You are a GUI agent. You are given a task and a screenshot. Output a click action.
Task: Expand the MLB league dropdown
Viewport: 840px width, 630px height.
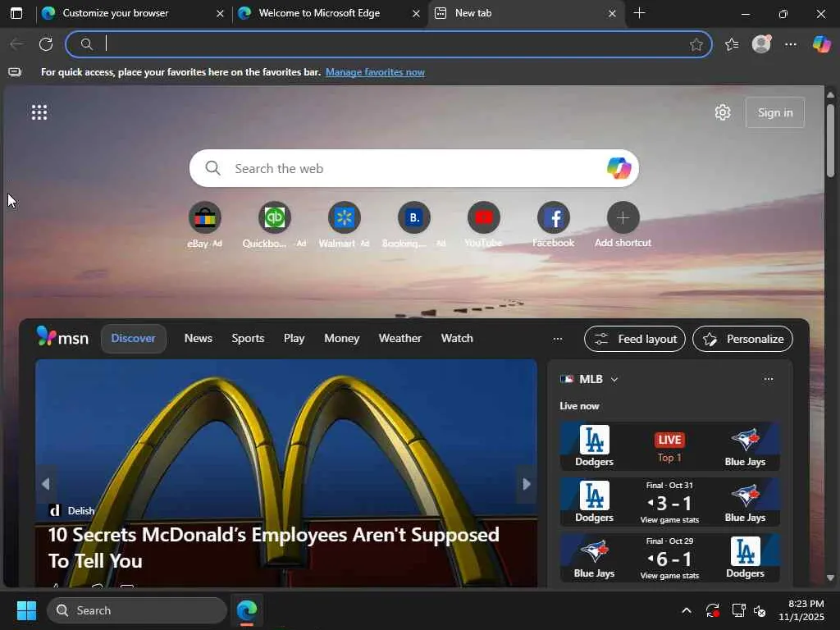click(x=614, y=379)
